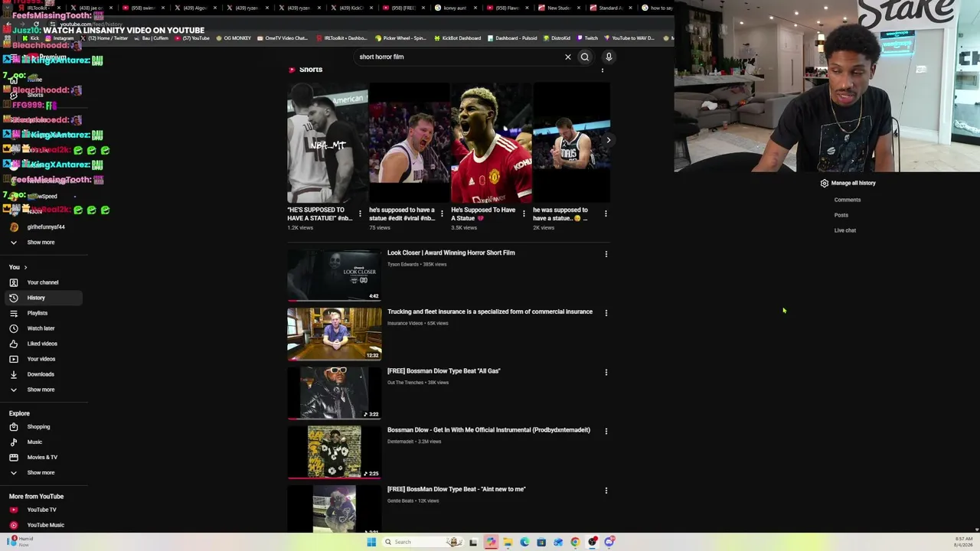Open the Tyson Edwards channel name
This screenshot has width=980, height=551.
pyautogui.click(x=403, y=265)
